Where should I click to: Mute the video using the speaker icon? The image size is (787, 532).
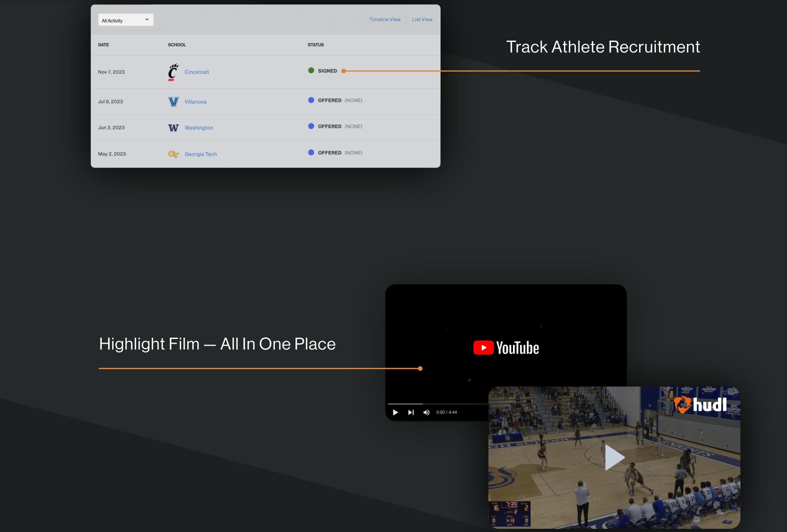pyautogui.click(x=426, y=412)
